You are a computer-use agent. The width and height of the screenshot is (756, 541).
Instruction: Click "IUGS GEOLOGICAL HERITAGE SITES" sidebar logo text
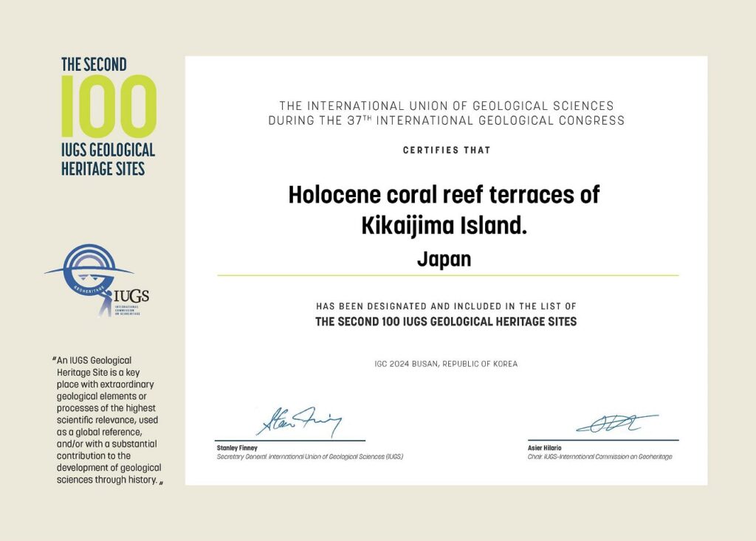108,159
